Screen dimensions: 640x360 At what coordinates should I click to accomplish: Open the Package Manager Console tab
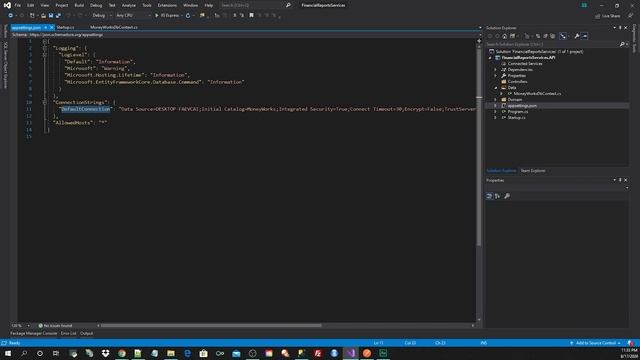coord(33,333)
